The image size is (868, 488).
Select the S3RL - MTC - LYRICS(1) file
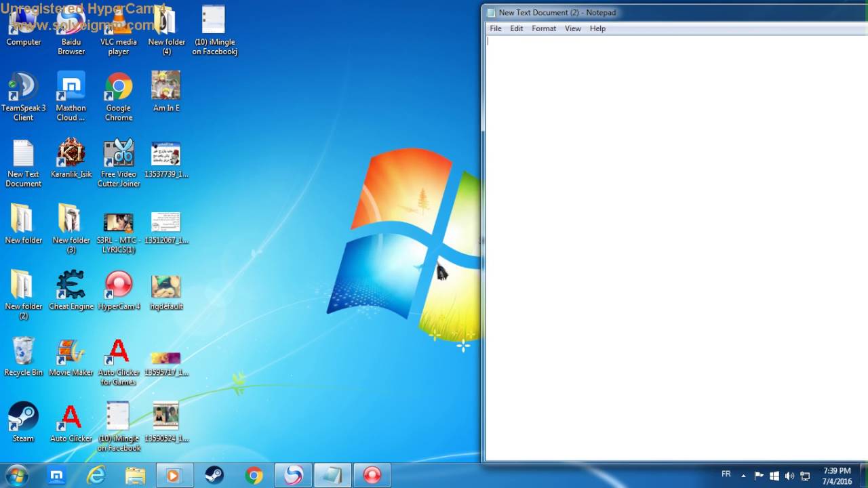point(119,233)
